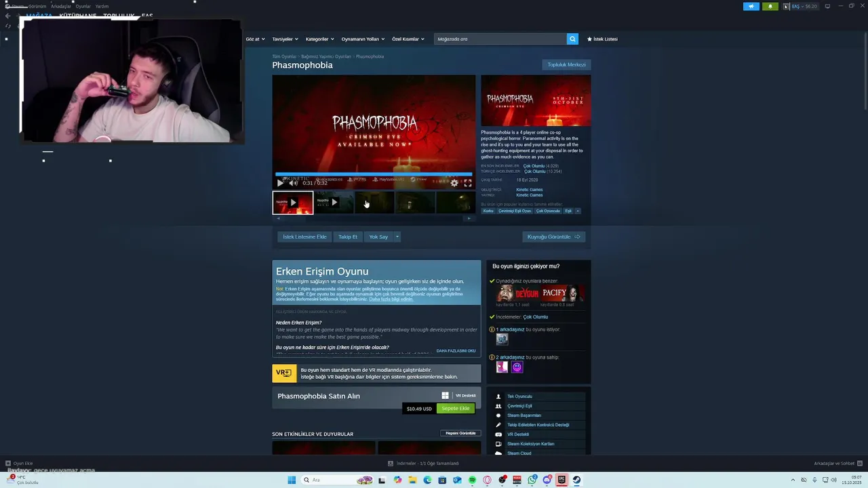Image resolution: width=868 pixels, height=488 pixels.
Task: Click the Steam back navigation arrow
Action: point(7,16)
